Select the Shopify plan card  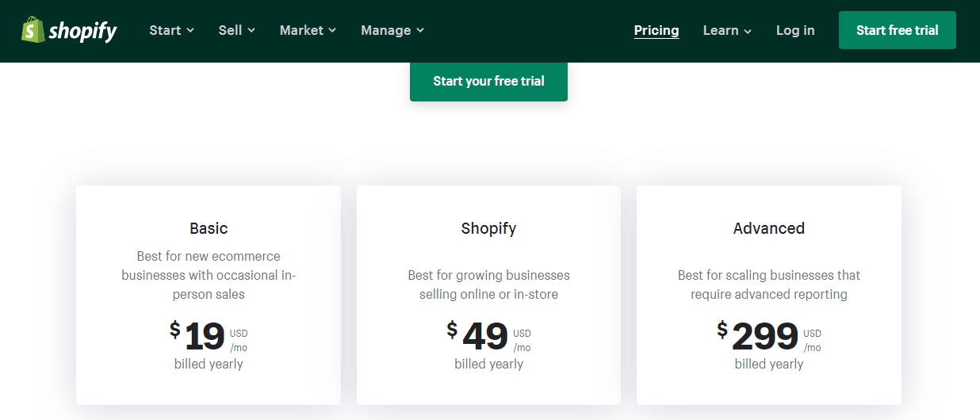(x=488, y=295)
